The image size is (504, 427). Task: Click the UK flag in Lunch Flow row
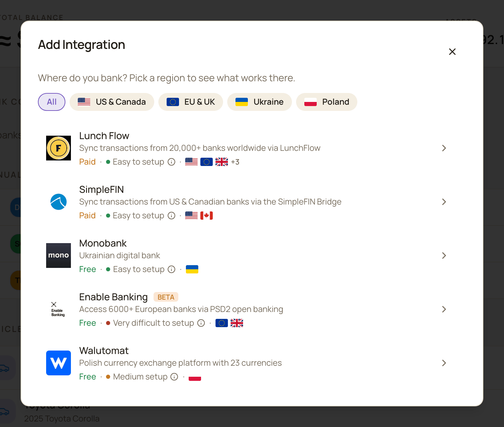click(222, 162)
